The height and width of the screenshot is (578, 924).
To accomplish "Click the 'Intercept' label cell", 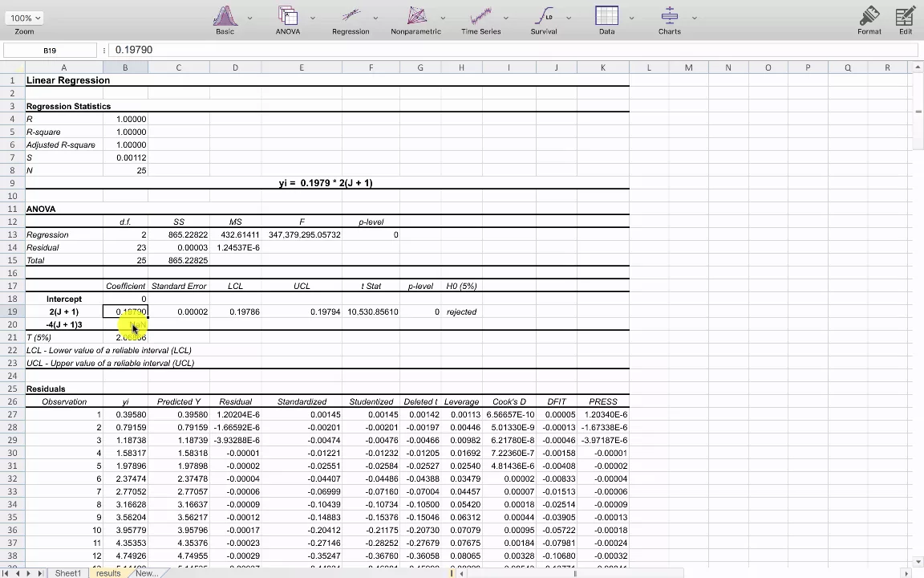I will [x=63, y=299].
